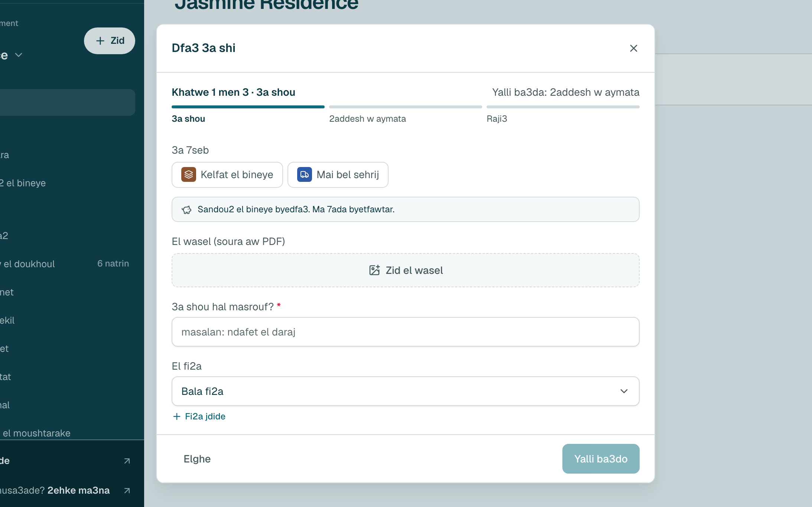
Task: Click the '6 natrin' badge in sidebar
Action: click(x=113, y=264)
